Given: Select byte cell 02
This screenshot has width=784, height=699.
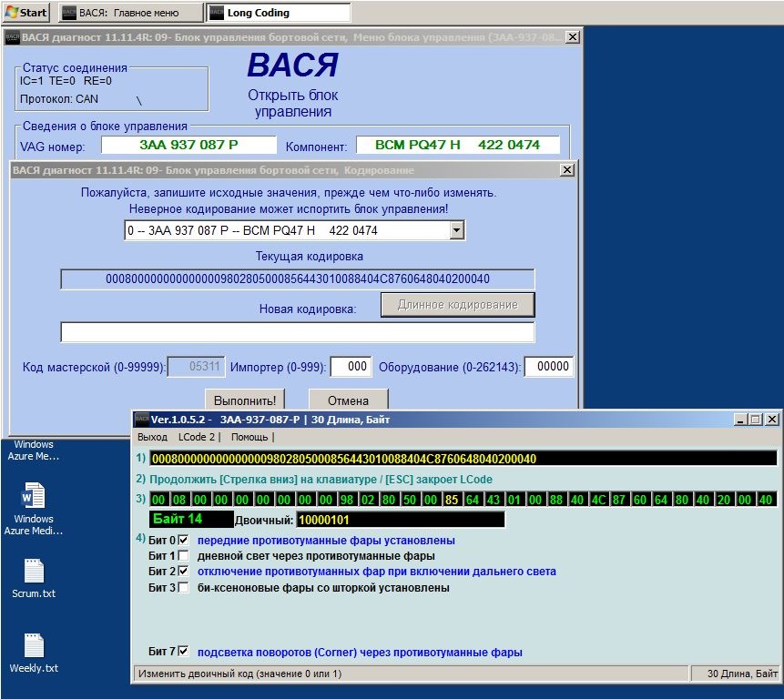Looking at the screenshot, I should pyautogui.click(x=368, y=499).
